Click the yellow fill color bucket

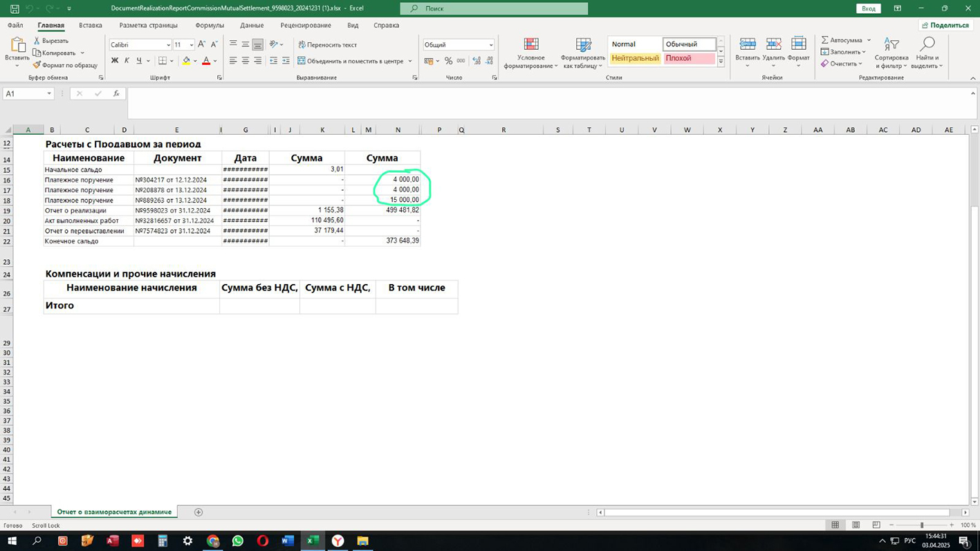(x=185, y=61)
